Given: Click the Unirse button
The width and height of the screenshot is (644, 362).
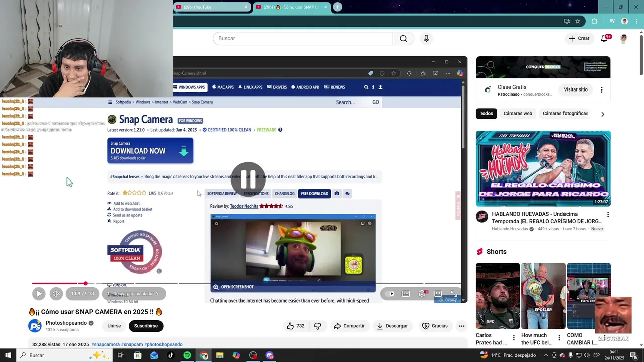Looking at the screenshot, I should pos(114,326).
